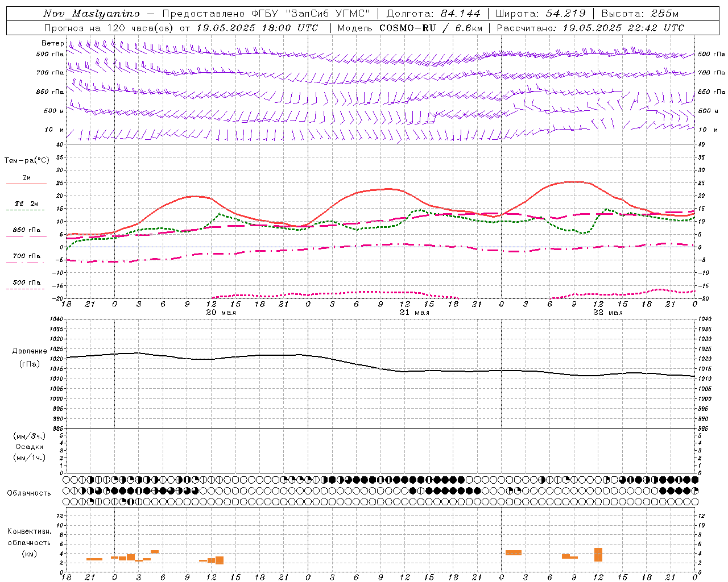Click the wide orange convective bar after 22 мая 0h

(514, 552)
